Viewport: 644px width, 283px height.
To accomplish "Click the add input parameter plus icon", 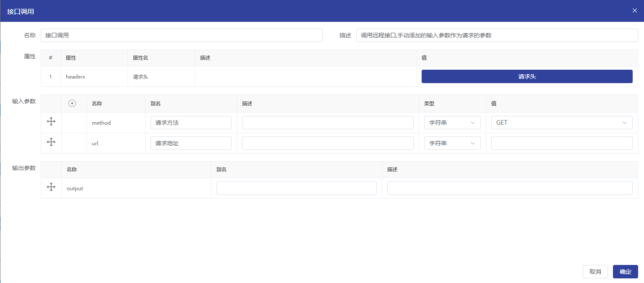I will point(72,103).
